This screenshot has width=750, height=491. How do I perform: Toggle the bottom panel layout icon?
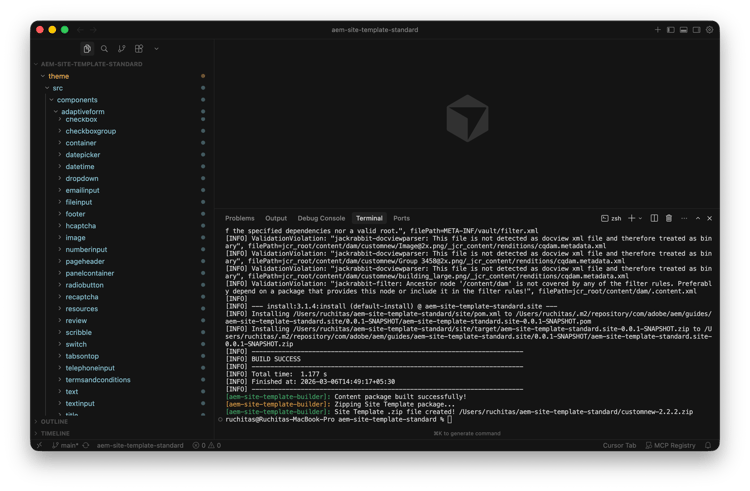(x=684, y=30)
